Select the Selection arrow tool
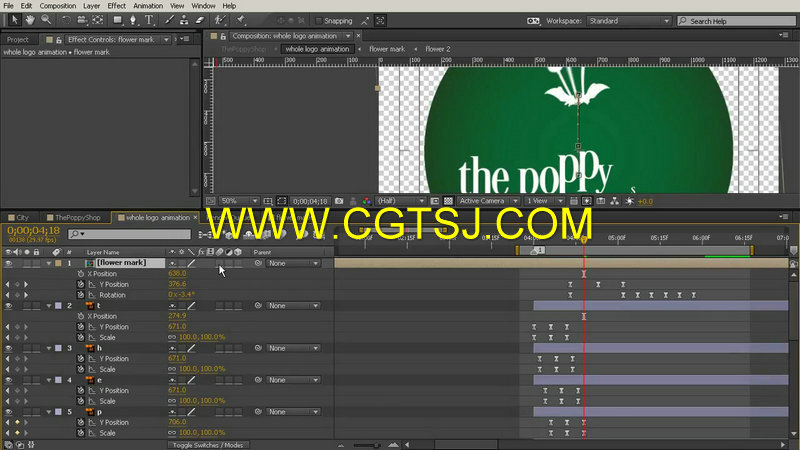800x450 pixels. (x=14, y=20)
